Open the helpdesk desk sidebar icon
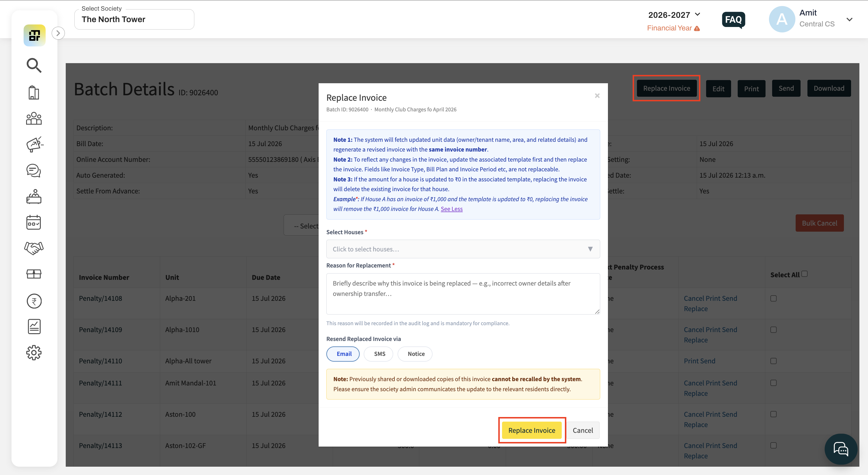The width and height of the screenshot is (868, 475). click(x=34, y=196)
